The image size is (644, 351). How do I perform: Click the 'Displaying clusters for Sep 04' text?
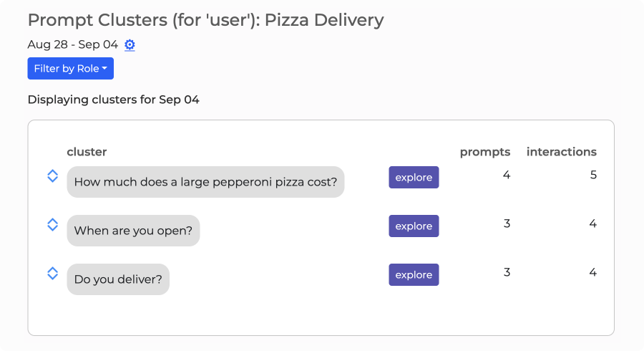click(x=113, y=100)
